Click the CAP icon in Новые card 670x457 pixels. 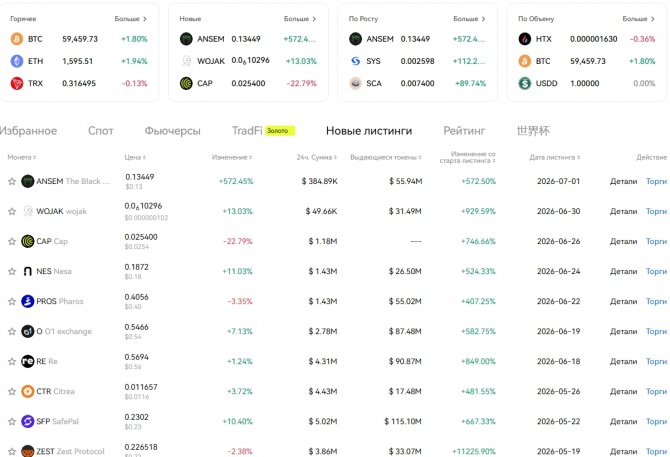click(186, 83)
